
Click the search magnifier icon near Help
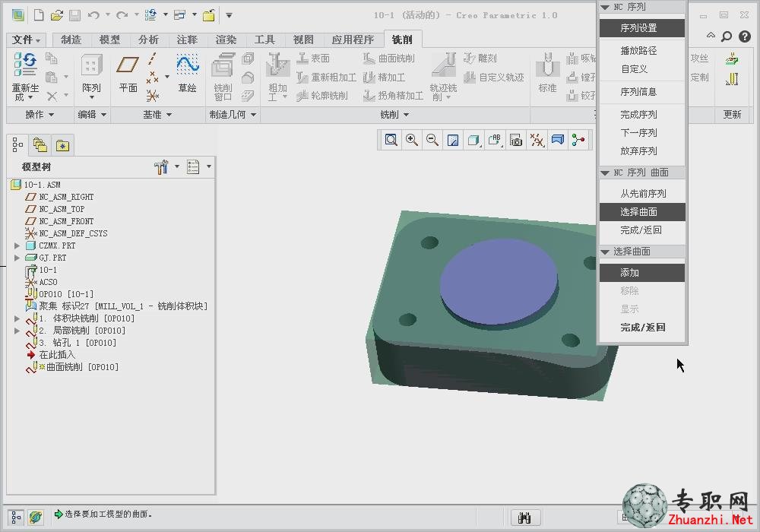point(726,36)
